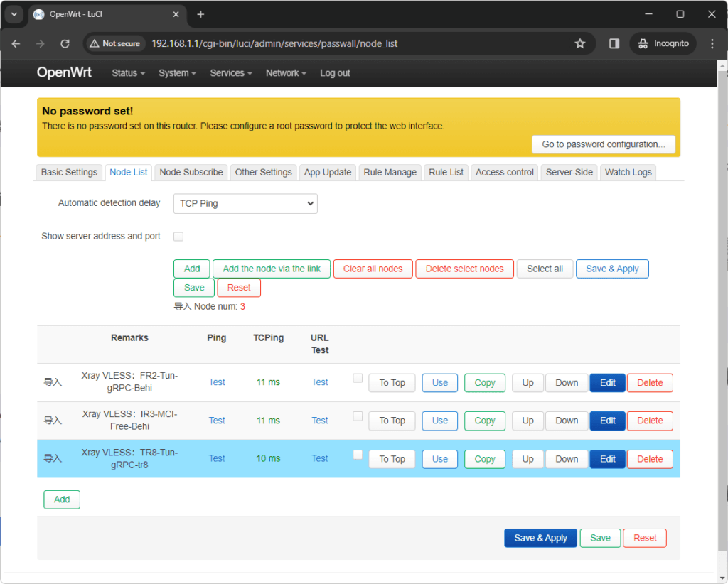Reload the page with the refresh icon
728x584 pixels.
coord(65,43)
